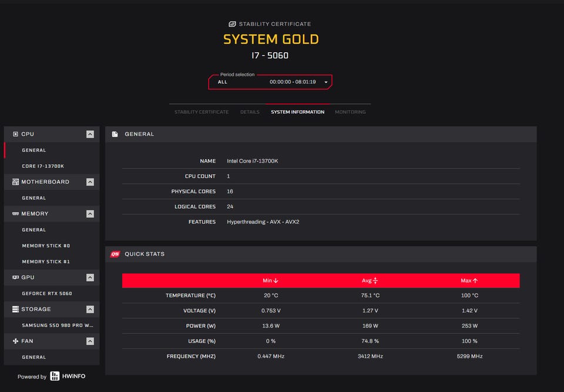Screen dimensions: 564x392
Task: Click the Memory stick section icon
Action: 15,214
